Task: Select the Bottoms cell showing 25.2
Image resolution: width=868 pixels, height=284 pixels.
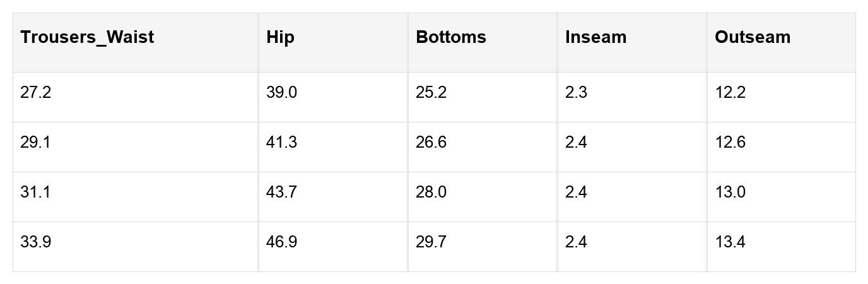Action: point(431,93)
